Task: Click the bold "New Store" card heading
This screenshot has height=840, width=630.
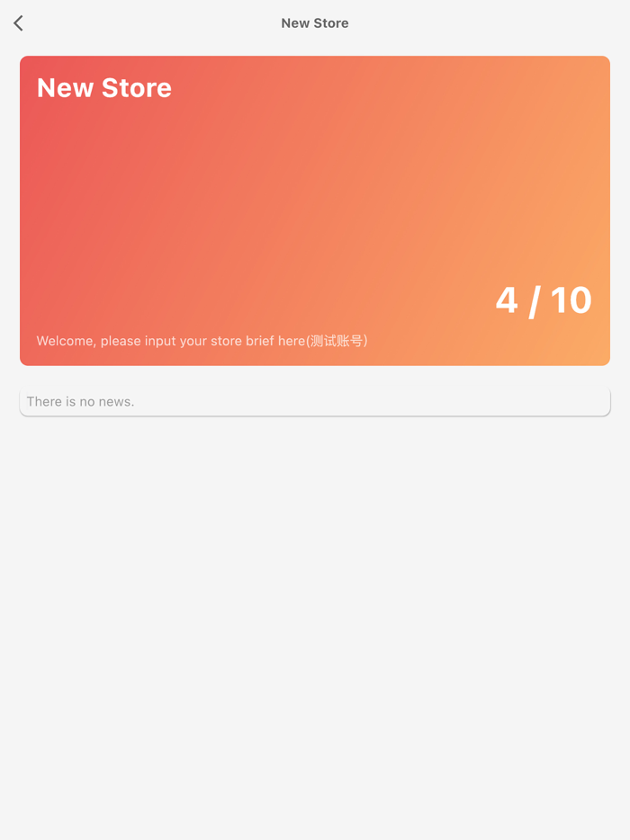Action: point(104,88)
